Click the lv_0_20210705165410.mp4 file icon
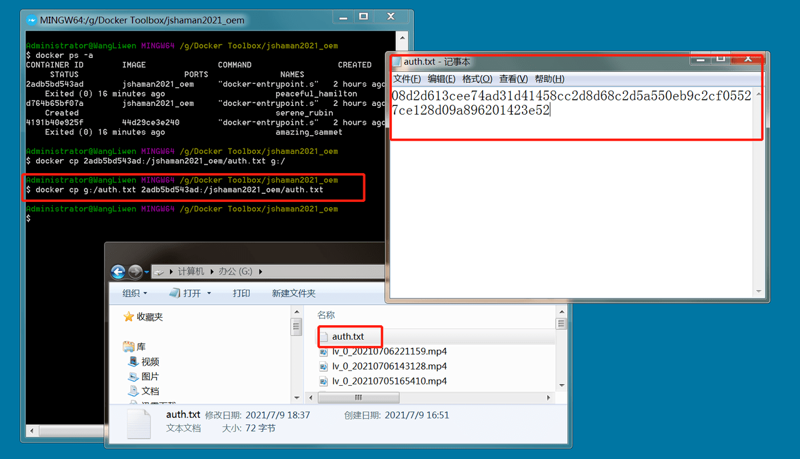 pos(323,381)
